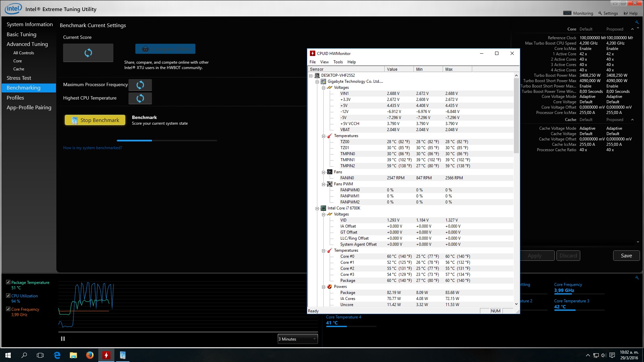Select Stress Test in the left sidebar
644x362 pixels.
(19, 78)
